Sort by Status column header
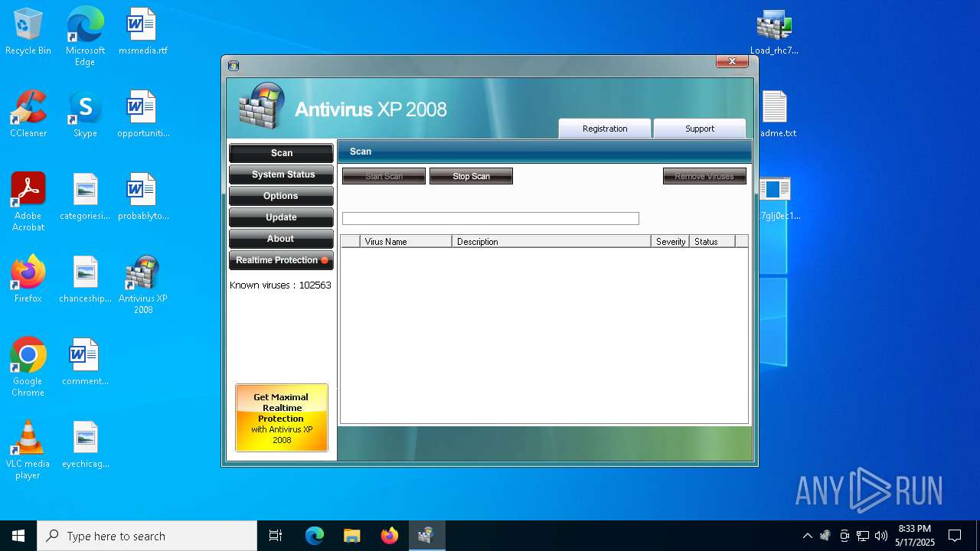Viewport: 980px width, 551px height. [x=712, y=242]
